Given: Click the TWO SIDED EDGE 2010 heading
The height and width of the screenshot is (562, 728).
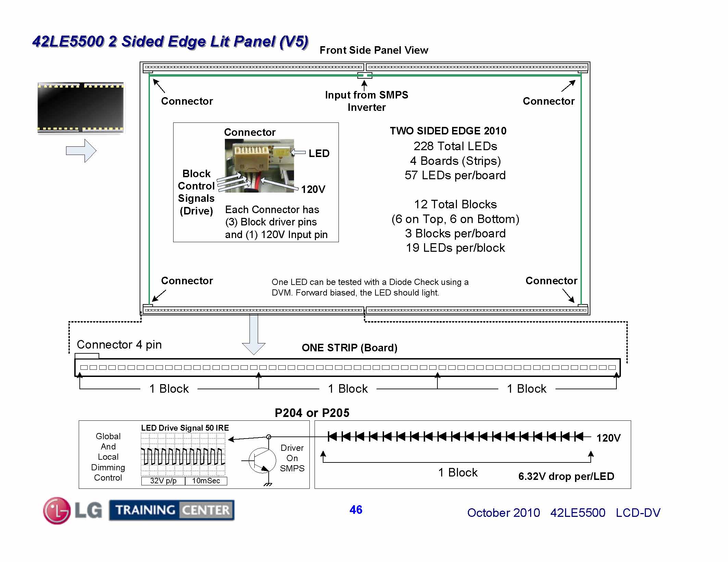Looking at the screenshot, I should [448, 131].
